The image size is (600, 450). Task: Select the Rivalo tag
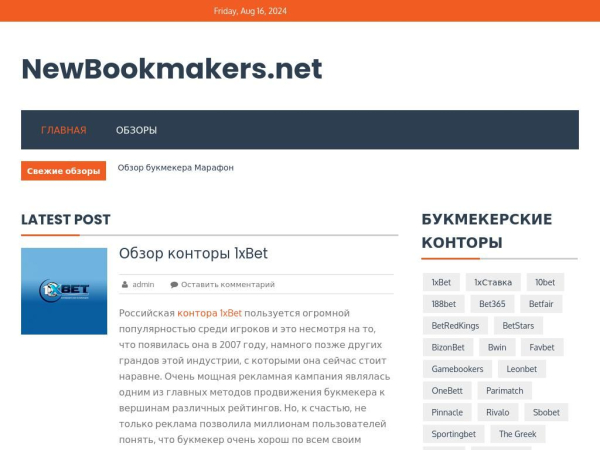click(497, 412)
